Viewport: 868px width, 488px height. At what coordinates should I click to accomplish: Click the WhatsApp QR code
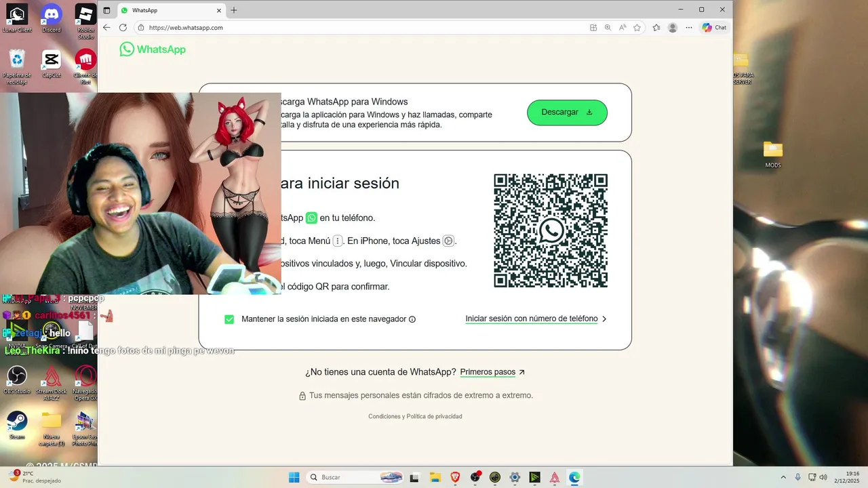pos(551,230)
